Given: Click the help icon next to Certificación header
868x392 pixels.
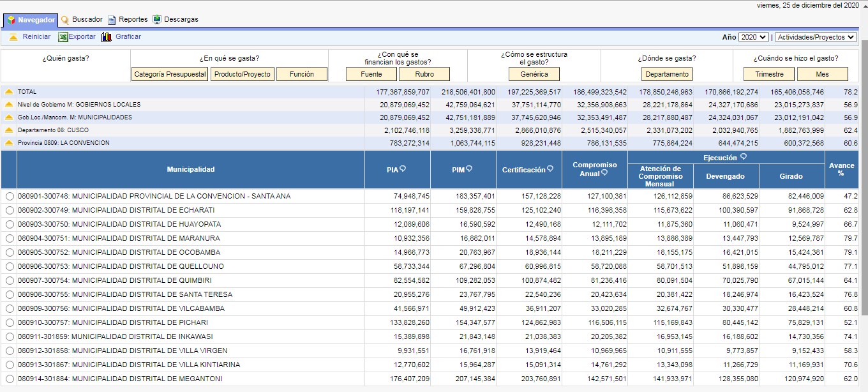Looking at the screenshot, I should coord(551,169).
